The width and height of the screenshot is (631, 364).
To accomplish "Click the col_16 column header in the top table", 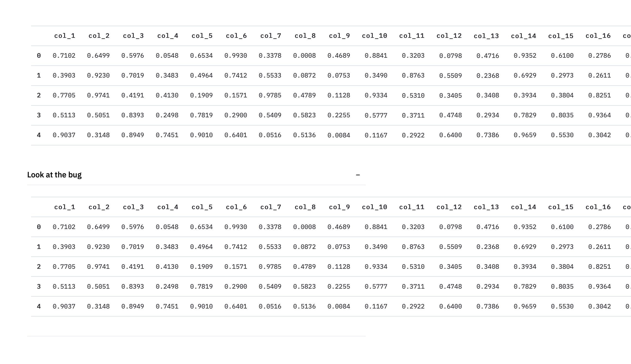I will point(598,35).
